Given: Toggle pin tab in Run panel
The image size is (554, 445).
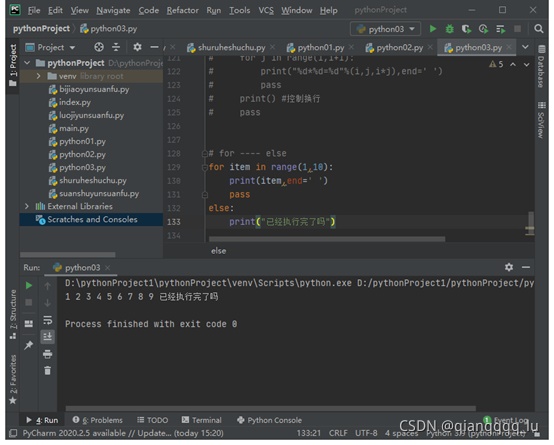Looking at the screenshot, I should (x=29, y=345).
